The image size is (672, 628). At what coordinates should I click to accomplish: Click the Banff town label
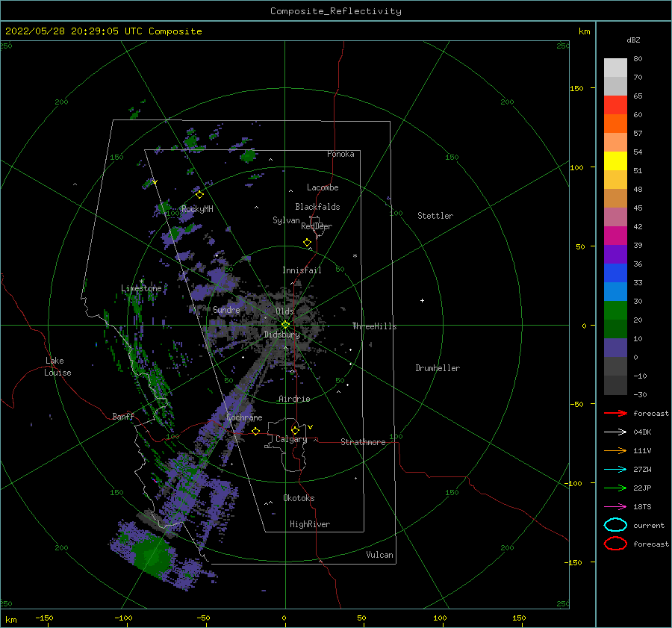(x=123, y=417)
